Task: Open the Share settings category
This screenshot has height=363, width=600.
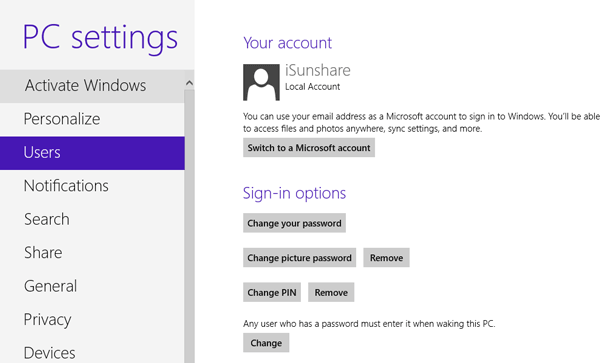Action: pyautogui.click(x=92, y=253)
